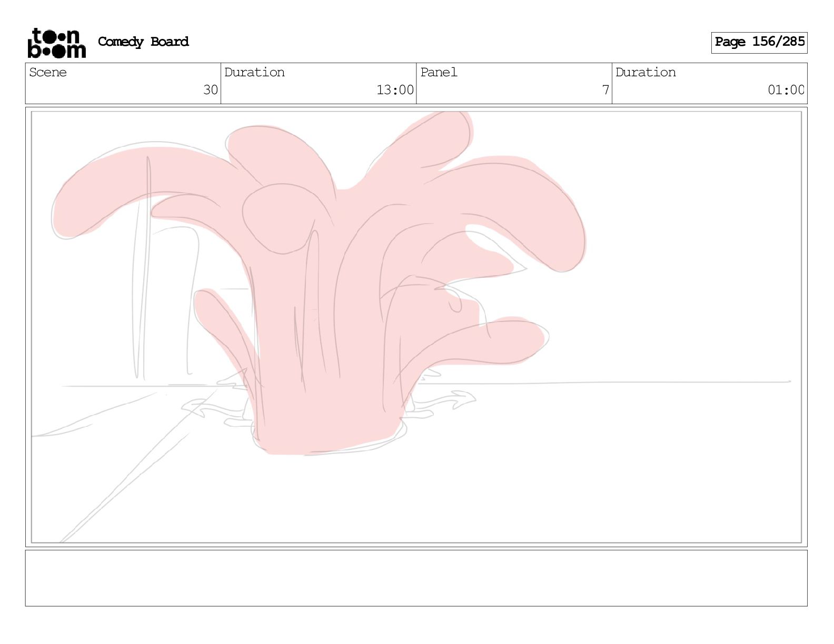Screen dimensions: 834x644
Task: Select the panel duration value '01:00'
Action: click(x=786, y=90)
